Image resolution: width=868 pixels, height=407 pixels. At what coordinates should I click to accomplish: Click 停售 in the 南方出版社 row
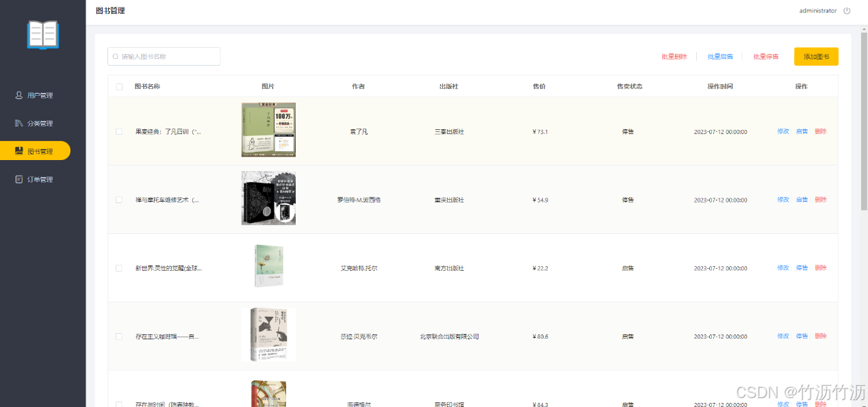pyautogui.click(x=802, y=268)
